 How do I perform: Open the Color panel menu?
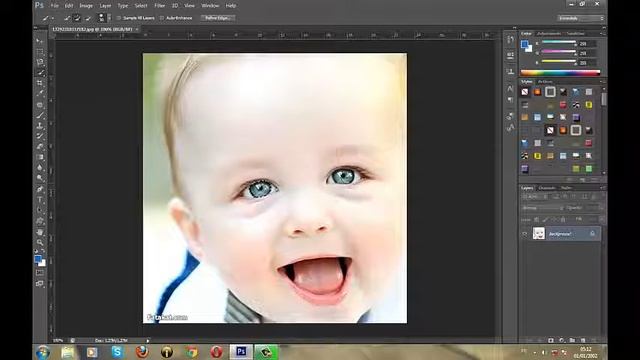pos(601,33)
